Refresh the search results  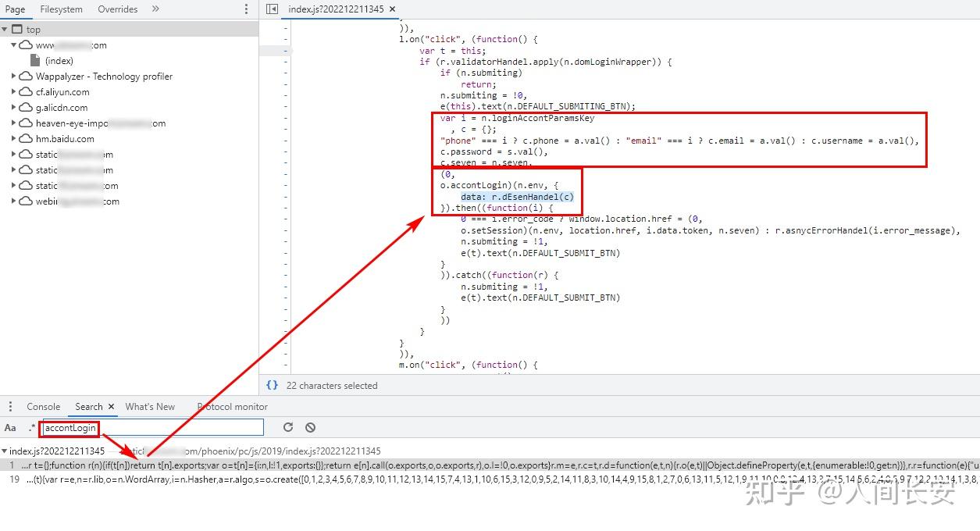tap(288, 427)
